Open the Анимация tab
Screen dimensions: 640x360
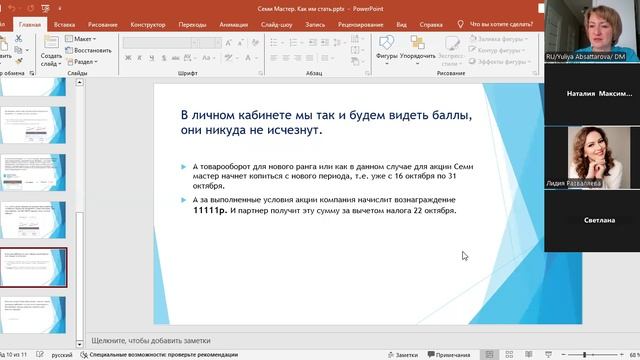[233, 24]
